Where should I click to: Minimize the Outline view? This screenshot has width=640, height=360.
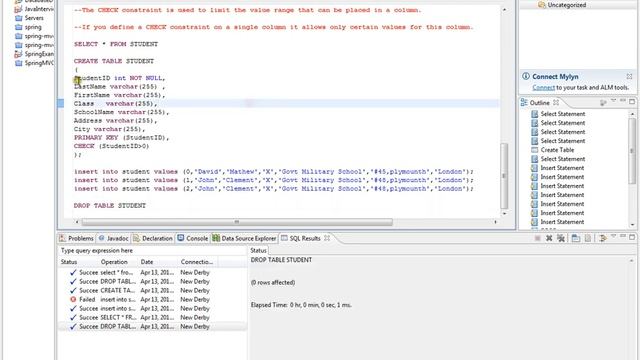[x=623, y=101]
